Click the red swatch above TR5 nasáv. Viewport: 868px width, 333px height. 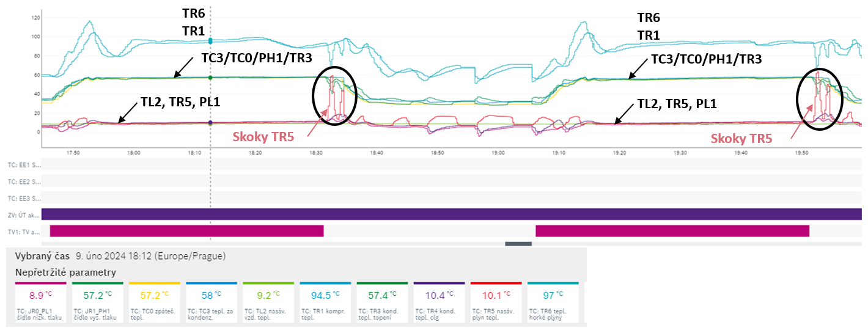pyautogui.click(x=496, y=284)
